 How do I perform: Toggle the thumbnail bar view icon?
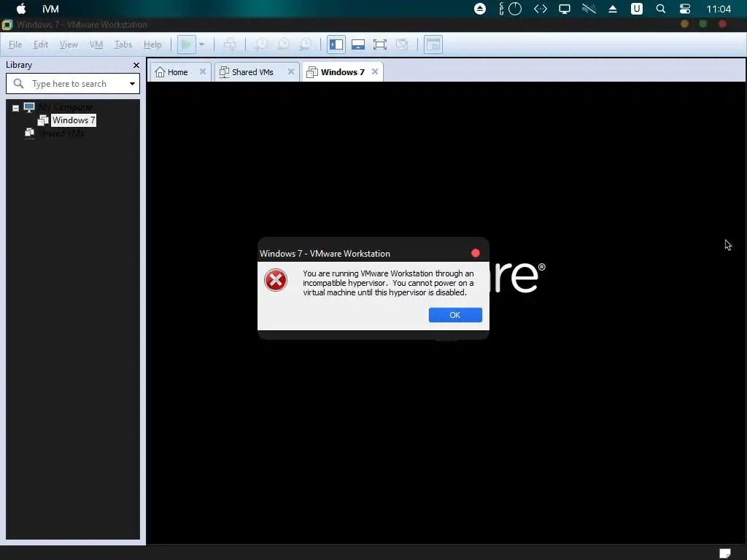click(x=358, y=44)
